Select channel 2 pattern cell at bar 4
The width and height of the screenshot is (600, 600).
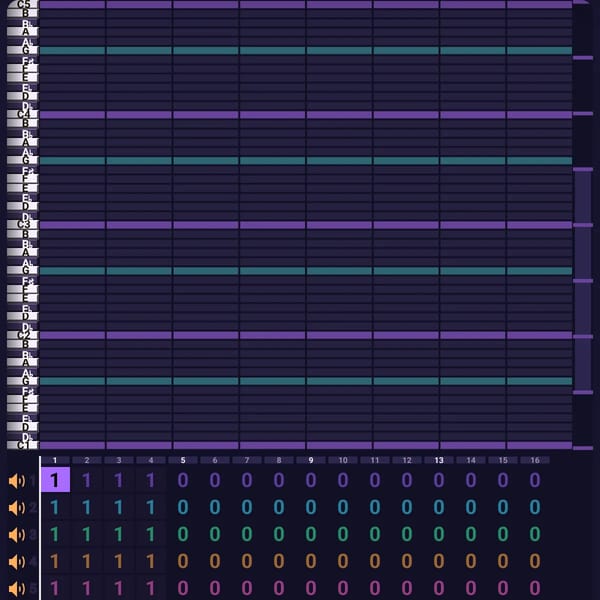[x=151, y=507]
